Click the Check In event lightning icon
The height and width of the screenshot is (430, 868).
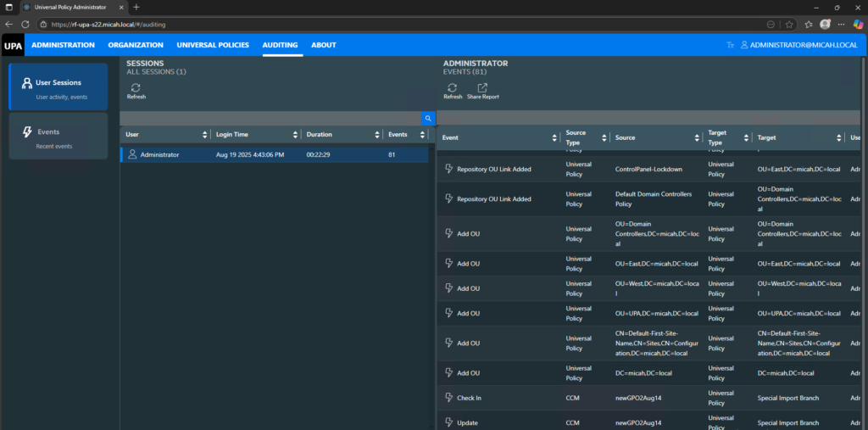(x=449, y=398)
